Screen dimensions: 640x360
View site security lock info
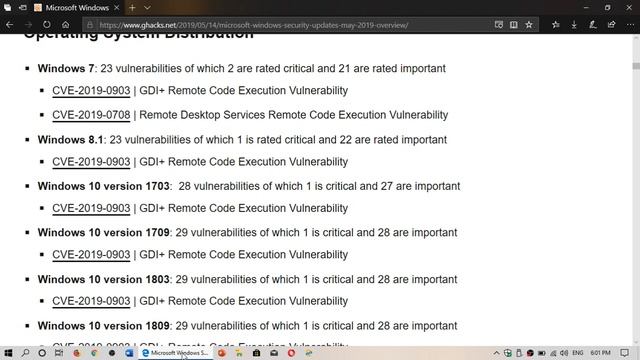[90, 25]
